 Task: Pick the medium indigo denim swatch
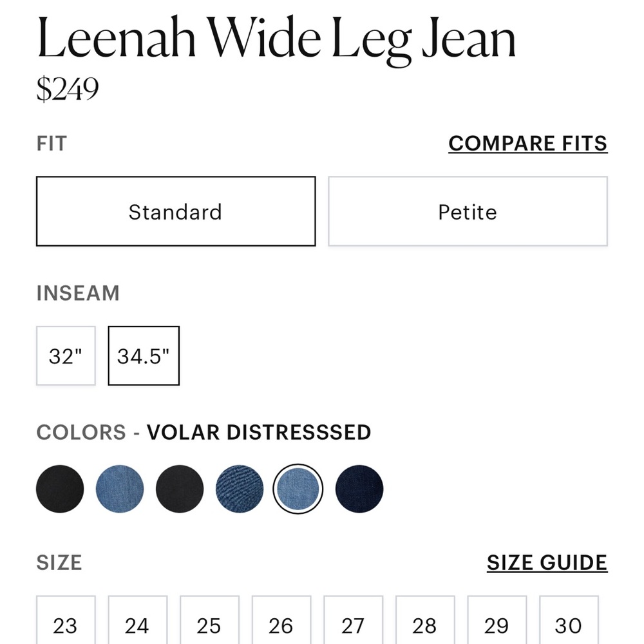point(240,489)
